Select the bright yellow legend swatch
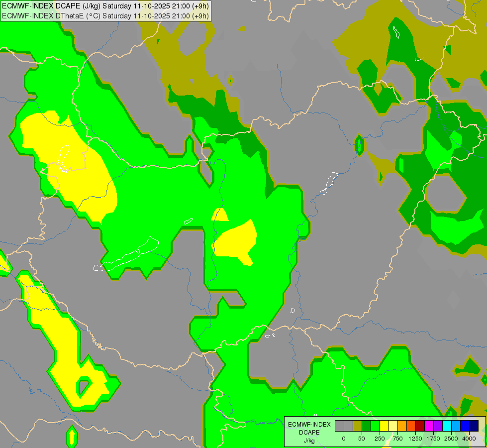The height and width of the screenshot is (448, 487). (384, 426)
